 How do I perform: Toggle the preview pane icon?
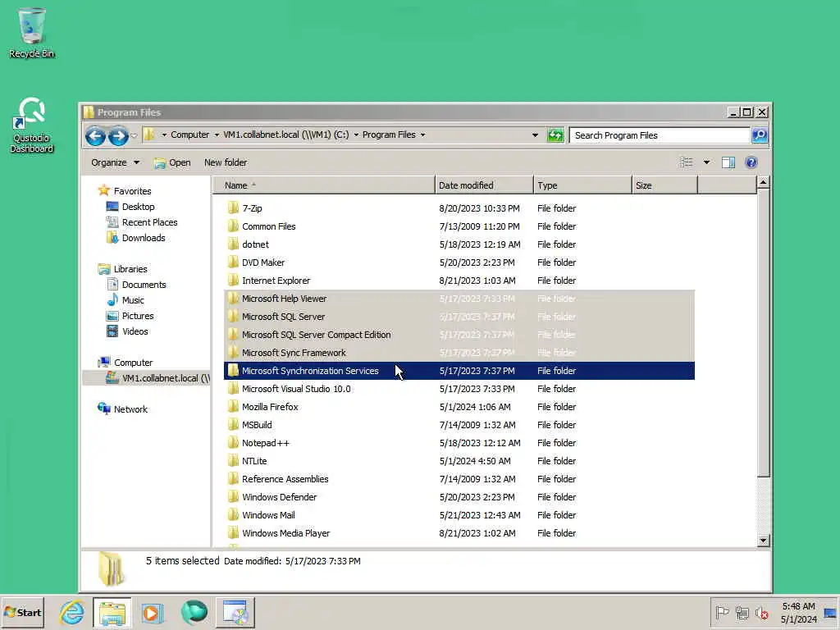click(728, 162)
